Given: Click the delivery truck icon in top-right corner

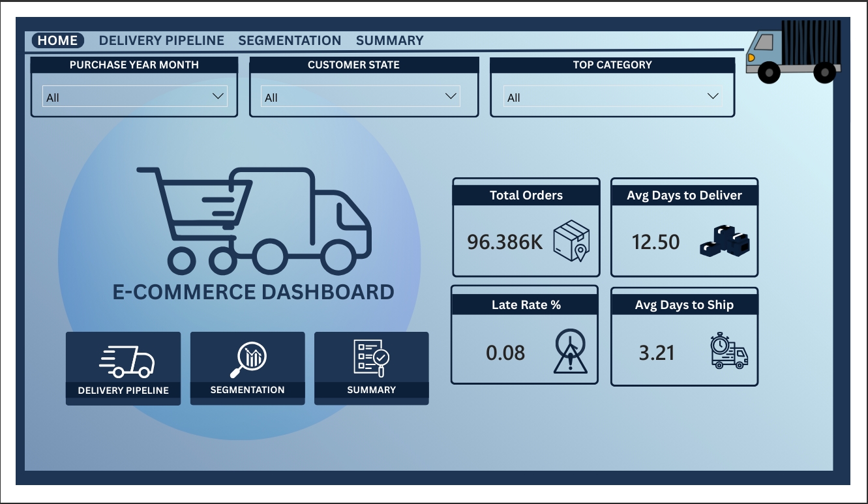Looking at the screenshot, I should (x=793, y=52).
